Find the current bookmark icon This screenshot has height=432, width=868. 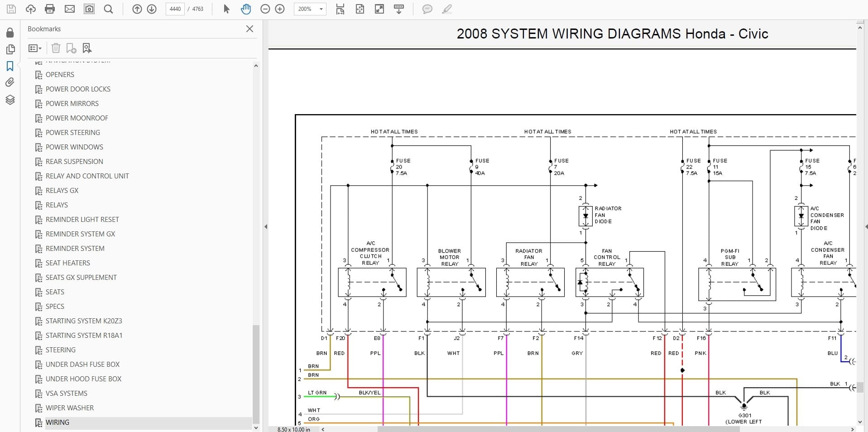[x=87, y=48]
